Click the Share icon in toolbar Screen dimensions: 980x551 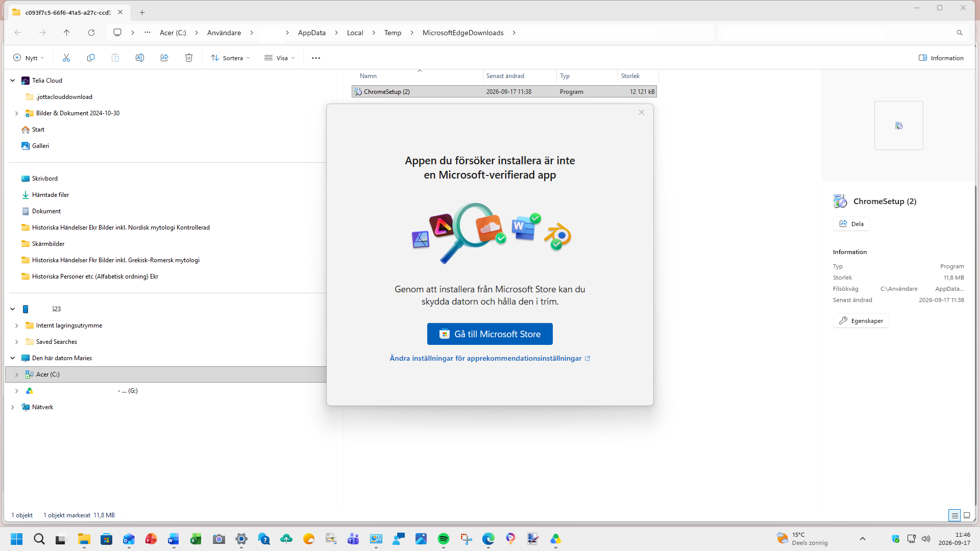164,58
